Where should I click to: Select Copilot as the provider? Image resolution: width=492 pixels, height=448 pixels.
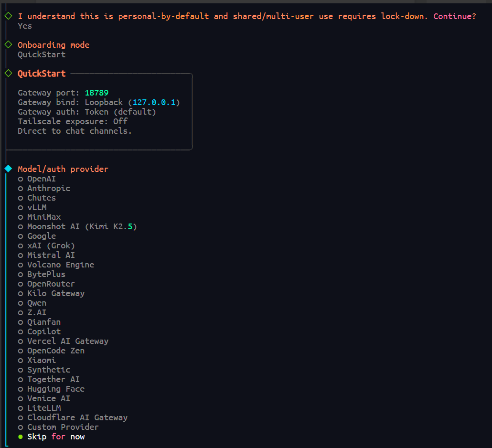39,331
